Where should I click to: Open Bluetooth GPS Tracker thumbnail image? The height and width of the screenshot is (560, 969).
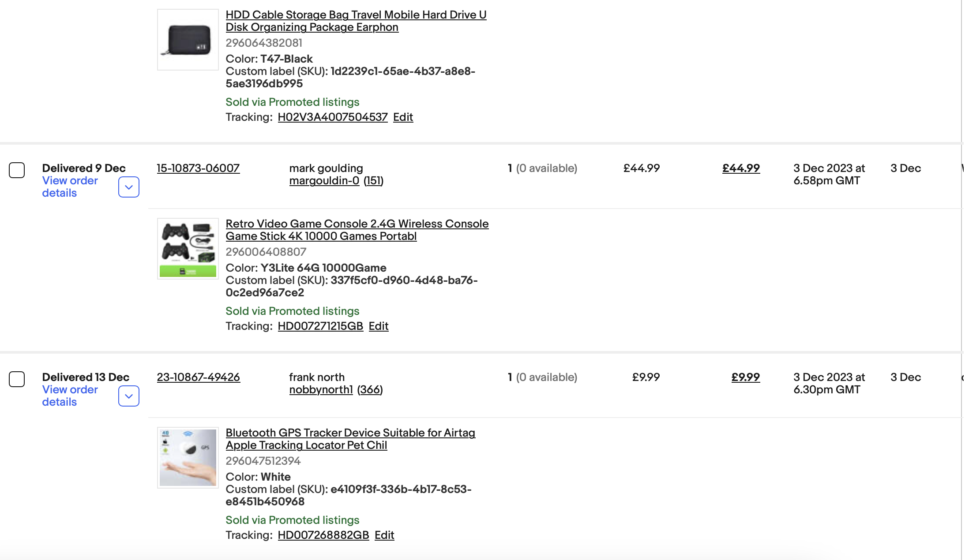tap(188, 458)
